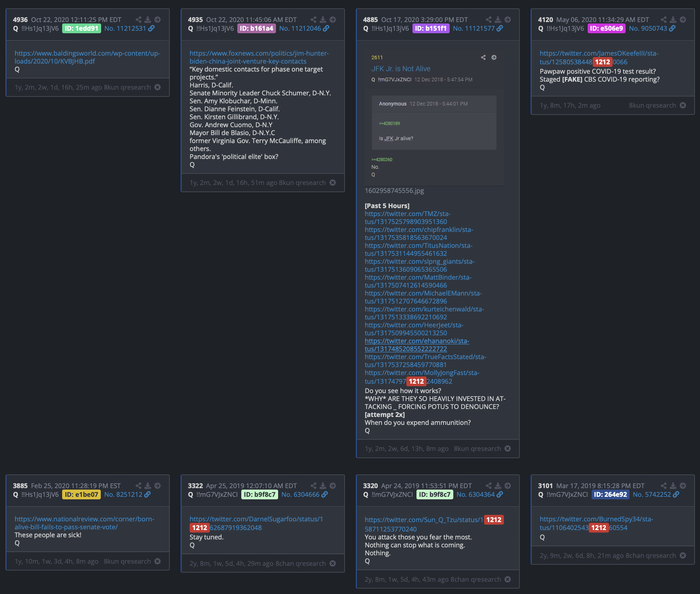This screenshot has width=700, height=594.
Task: Click the x-circle icon in post 4935 footer
Action: pos(333,182)
